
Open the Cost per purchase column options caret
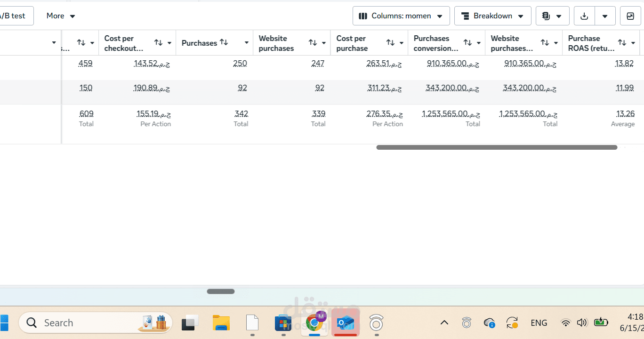[402, 43]
